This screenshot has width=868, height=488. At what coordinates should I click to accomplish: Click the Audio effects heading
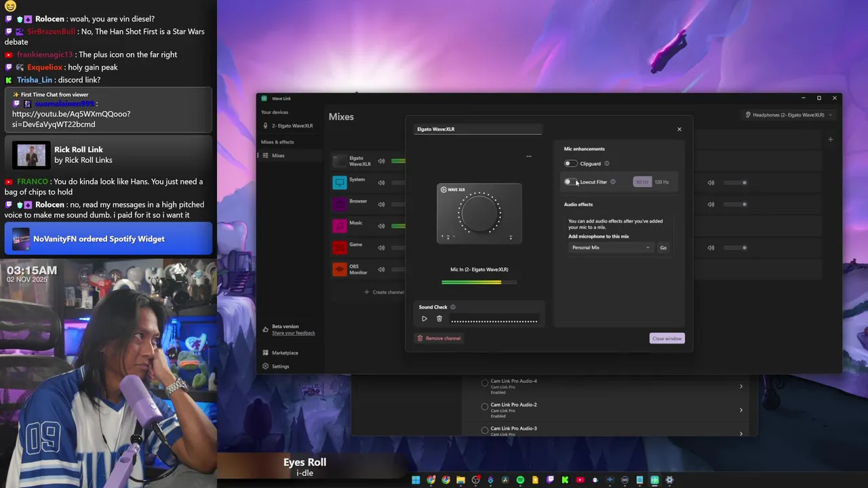point(578,205)
